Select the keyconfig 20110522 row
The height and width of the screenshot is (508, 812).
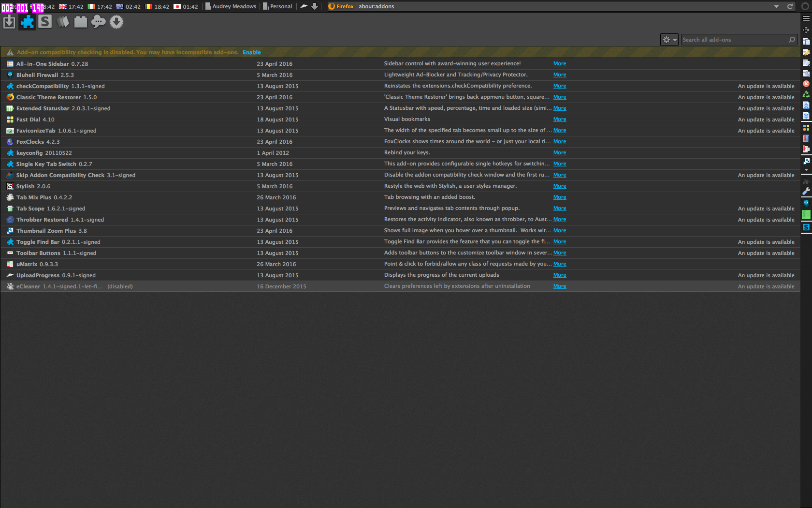coord(400,153)
